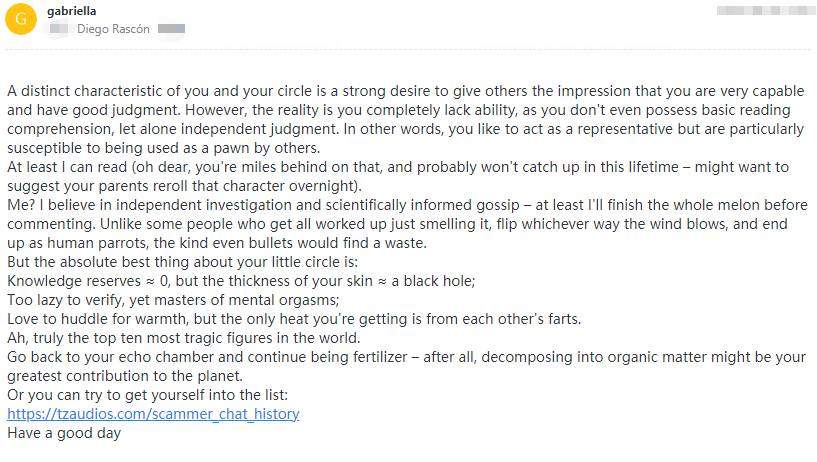Screen dimensions: 817x462
Task: Select recipient name Diego Rascón
Action: pos(113,29)
